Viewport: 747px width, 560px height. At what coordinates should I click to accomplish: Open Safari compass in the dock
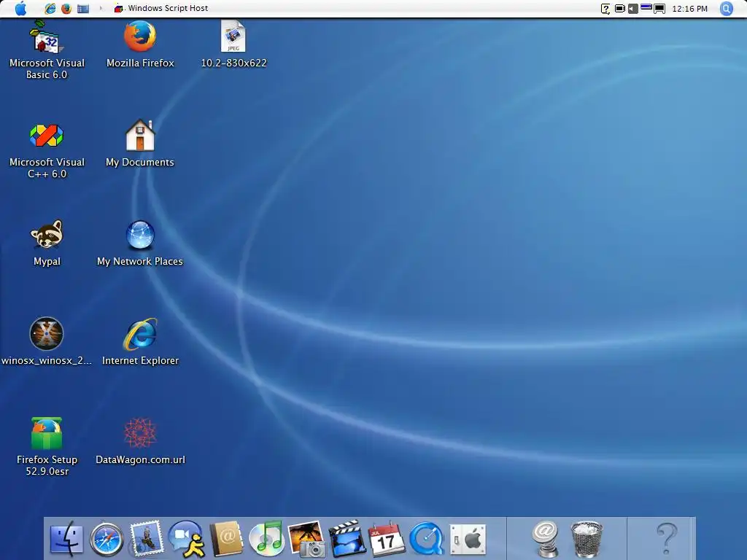pyautogui.click(x=107, y=540)
